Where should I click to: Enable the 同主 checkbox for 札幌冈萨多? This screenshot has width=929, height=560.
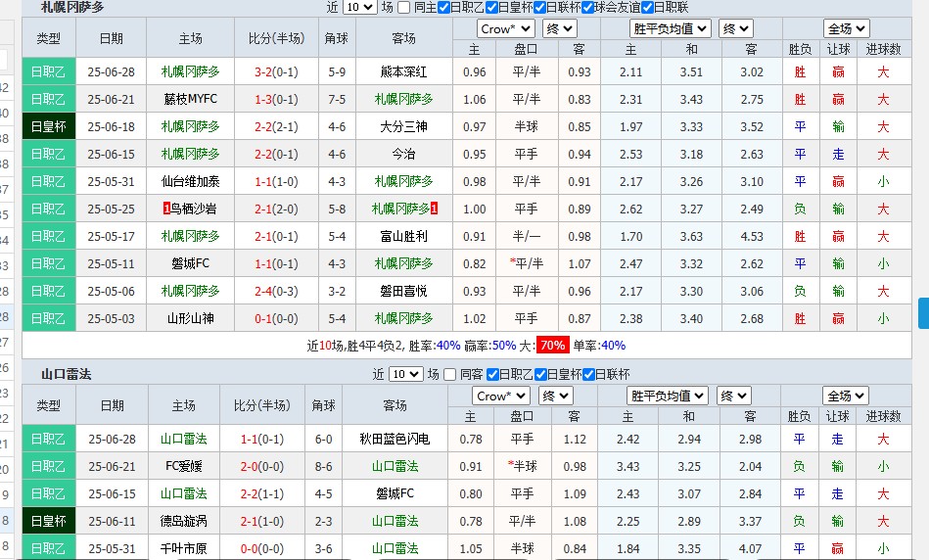[405, 7]
